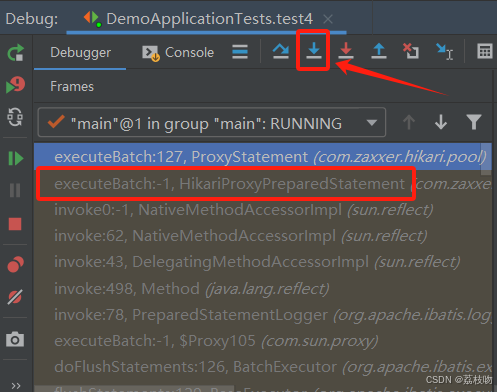This screenshot has height=392, width=497.
Task: Click Step Out icon
Action: tap(379, 51)
